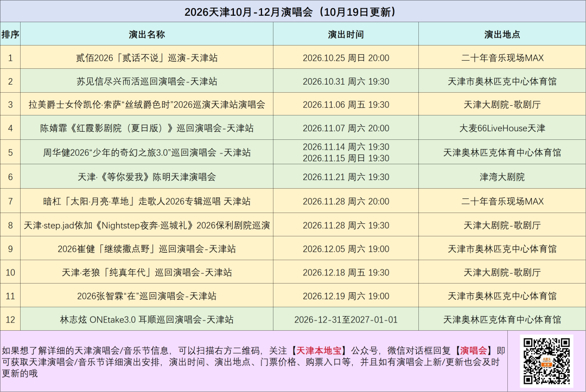Image resolution: width=586 pixels, height=392 pixels.
Task: Click the time cell '2026.11.28 周六 20:00'
Action: click(x=346, y=201)
